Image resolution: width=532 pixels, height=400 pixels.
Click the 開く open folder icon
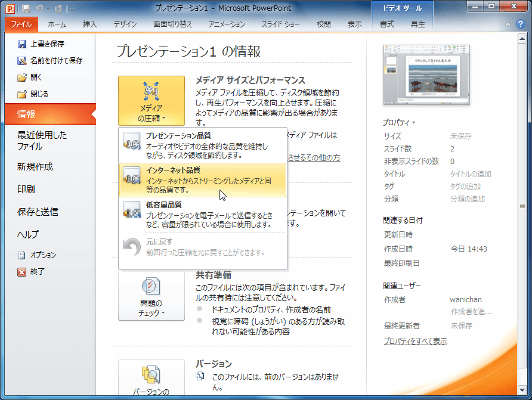pos(22,77)
